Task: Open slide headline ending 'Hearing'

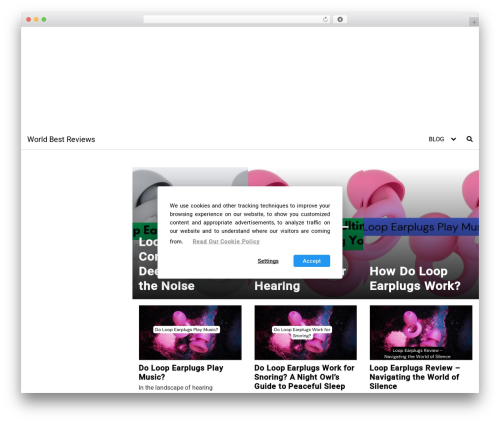Action: click(277, 286)
